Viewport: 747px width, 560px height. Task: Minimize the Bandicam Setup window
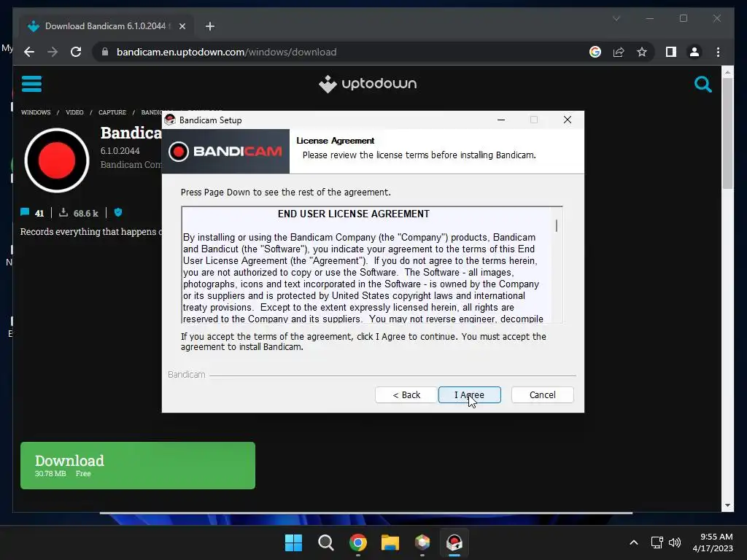500,120
